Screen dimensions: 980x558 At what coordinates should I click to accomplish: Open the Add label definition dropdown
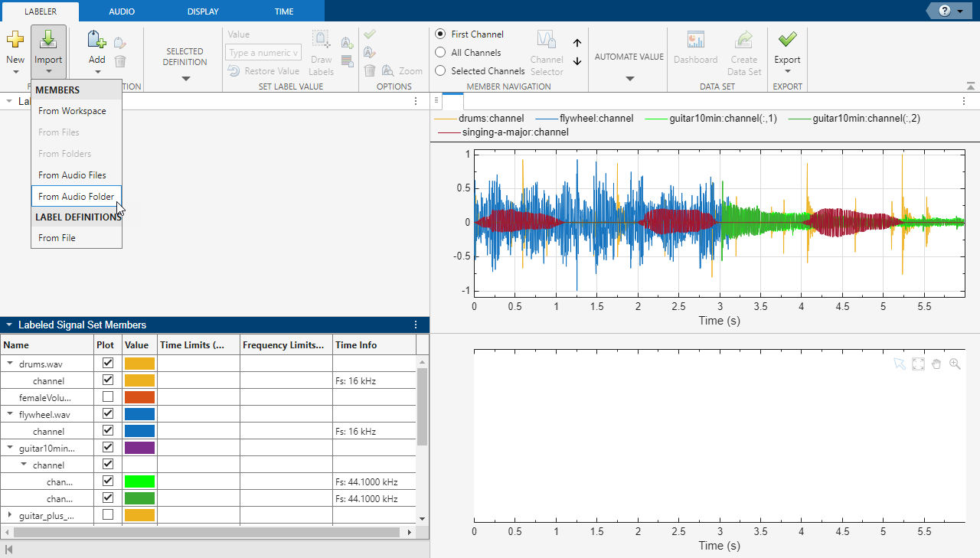96,71
